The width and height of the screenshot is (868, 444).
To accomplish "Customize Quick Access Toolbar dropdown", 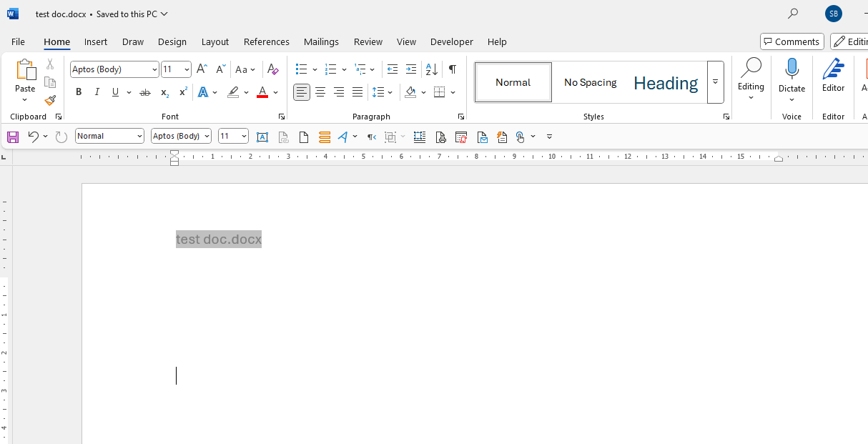I will (549, 137).
